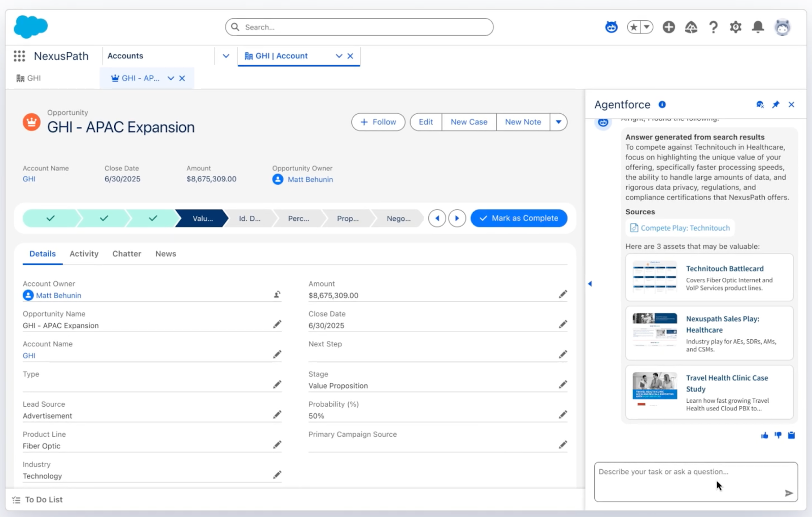Copy the Agentforce response with clipboard icon
The width and height of the screenshot is (812, 517).
[x=791, y=435]
